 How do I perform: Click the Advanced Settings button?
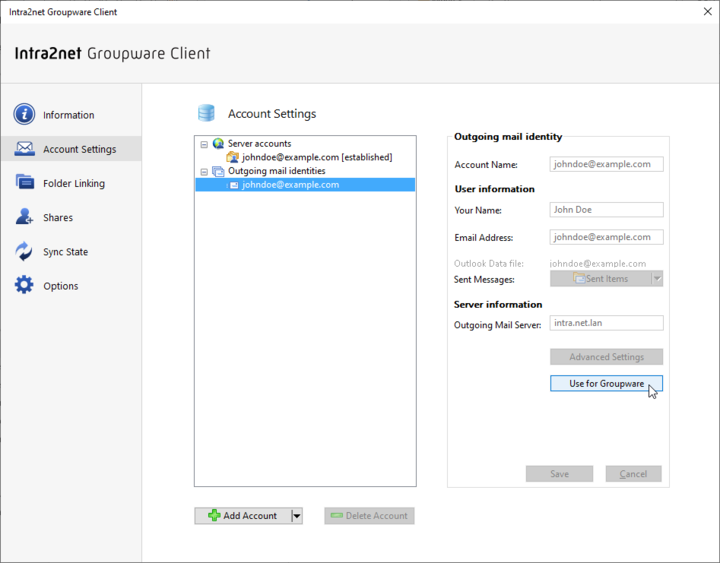point(606,357)
